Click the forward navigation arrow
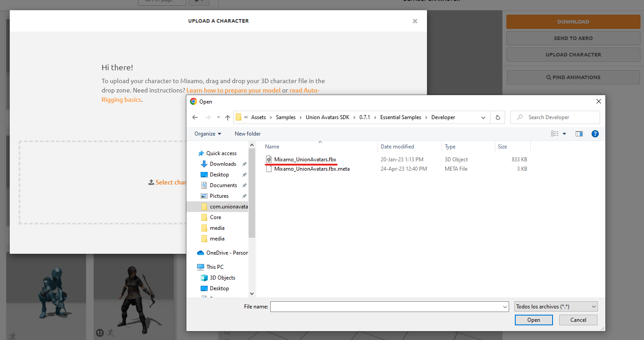Image resolution: width=644 pixels, height=340 pixels. [207, 117]
